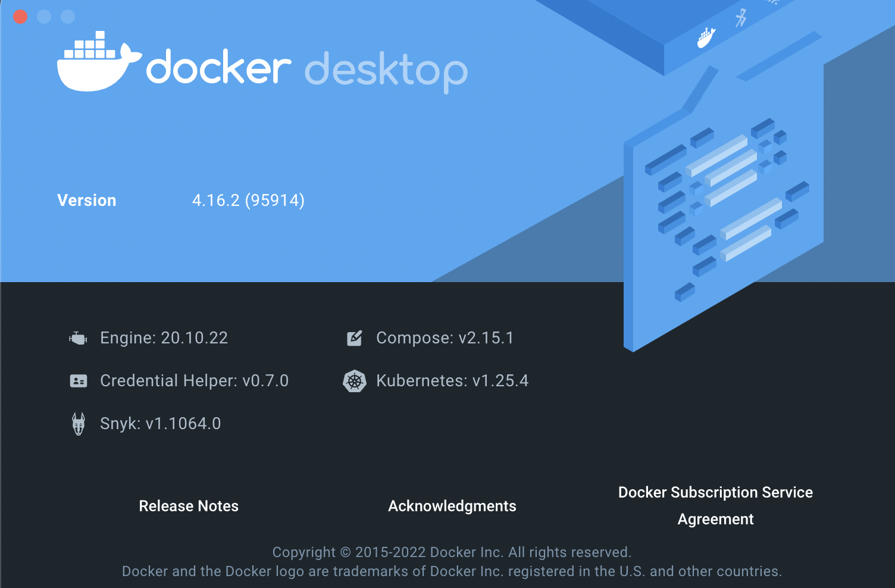Click the Kubernetes: v1.25.4 entry
Viewport: 895px width, 588px height.
452,380
